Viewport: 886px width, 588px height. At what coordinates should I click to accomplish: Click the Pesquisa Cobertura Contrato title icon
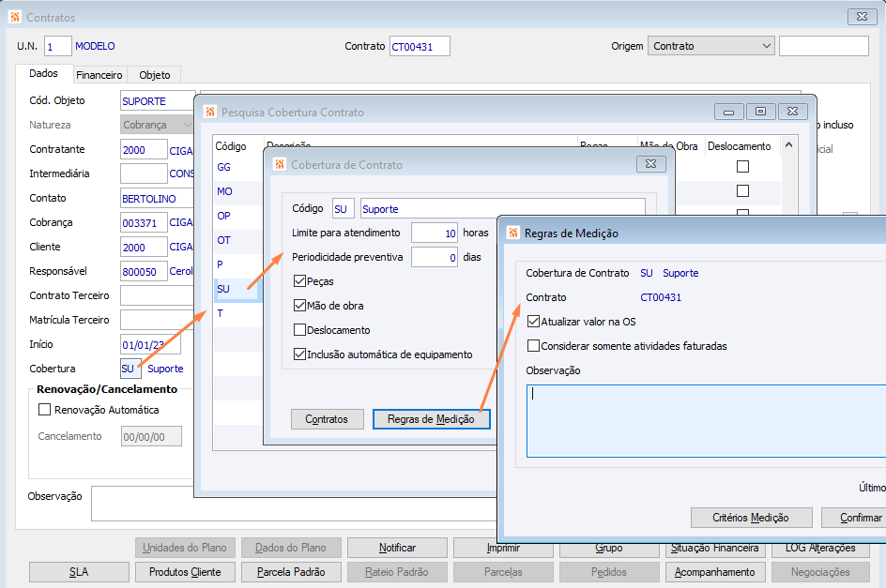coord(210,112)
